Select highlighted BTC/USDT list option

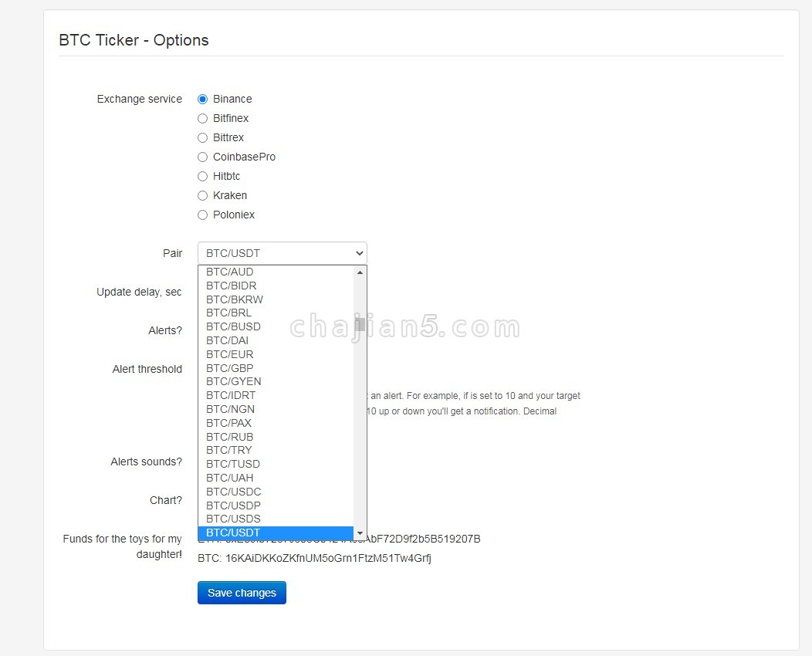(x=276, y=533)
